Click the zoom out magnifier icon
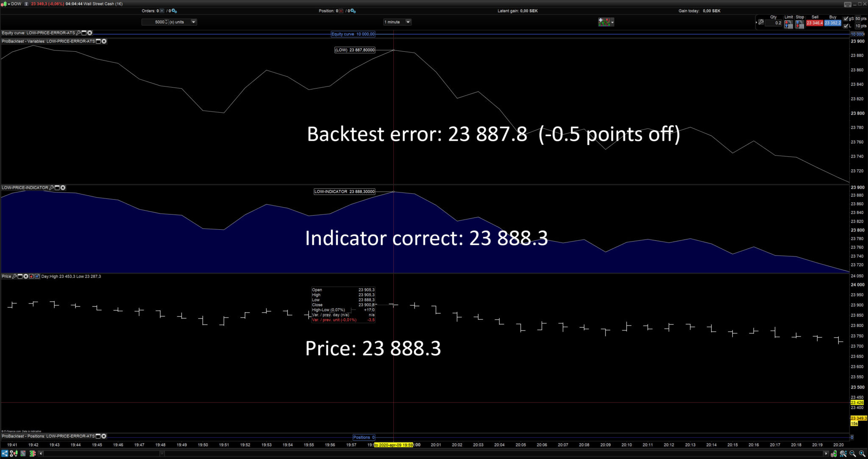Screen dimensions: 868x459 [x=853, y=453]
